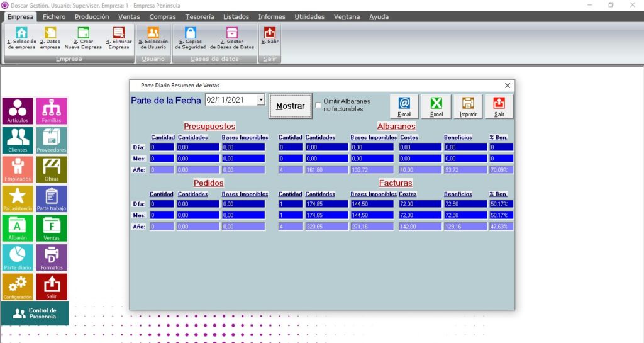Click the Salir button in dialog
This screenshot has height=343, width=644.
click(x=499, y=106)
